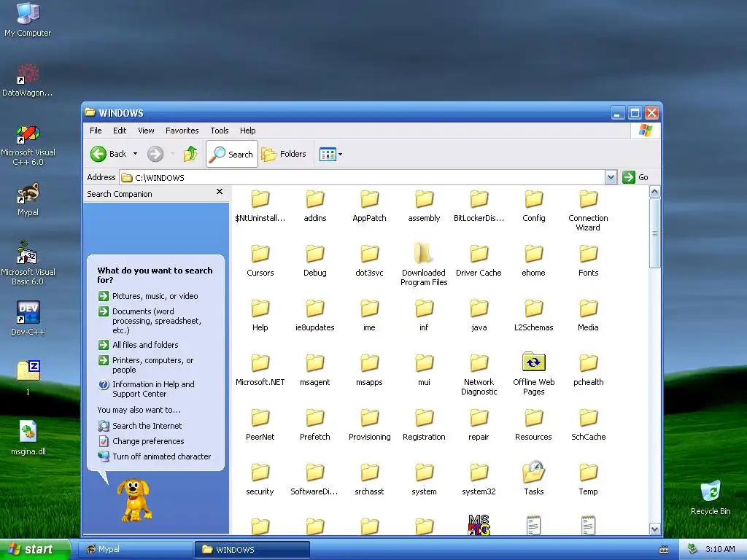747x560 pixels.
Task: Select the msgina.dll desktop file
Action: point(28,437)
